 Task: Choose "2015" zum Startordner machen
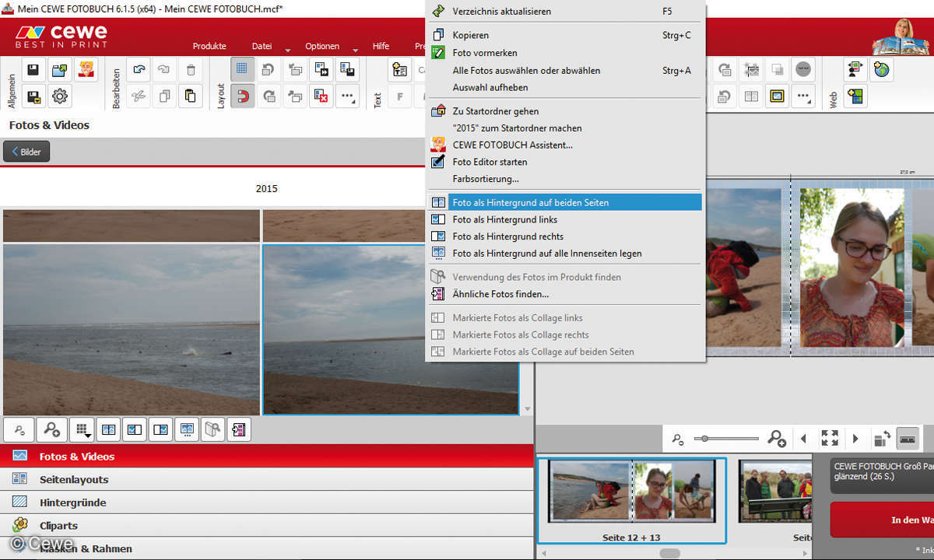pyautogui.click(x=565, y=128)
